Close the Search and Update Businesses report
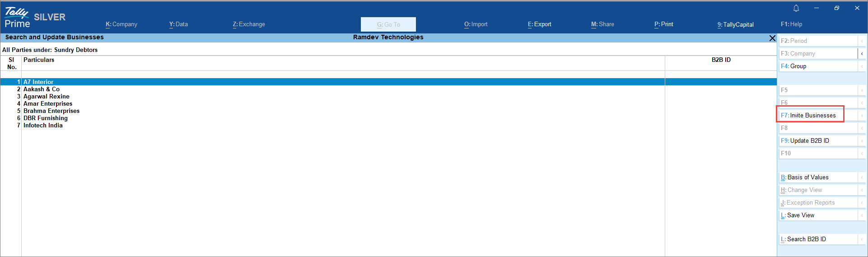This screenshot has height=257, width=868. tap(772, 38)
